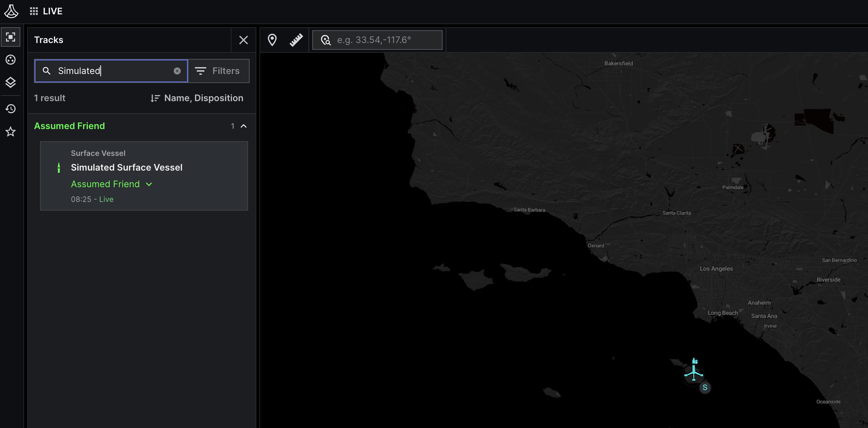Click the coordinate search field

point(377,40)
